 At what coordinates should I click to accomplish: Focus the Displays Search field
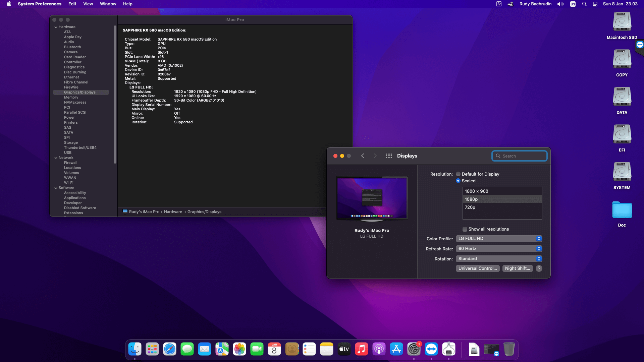(520, 156)
